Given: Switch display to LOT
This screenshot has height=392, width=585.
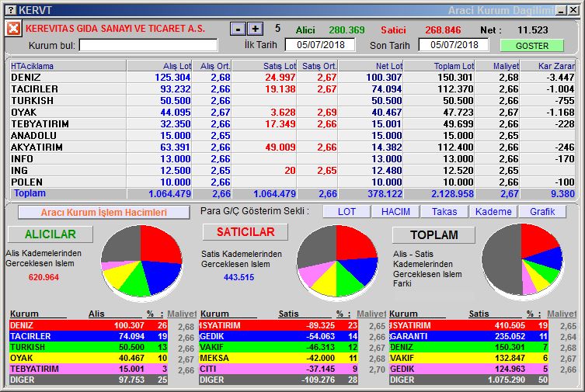Looking at the screenshot, I should point(346,212).
